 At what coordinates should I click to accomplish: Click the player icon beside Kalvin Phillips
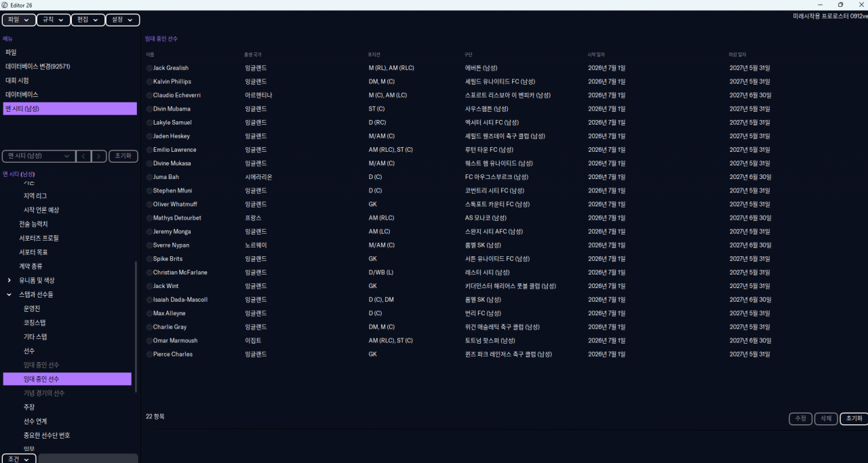[x=149, y=81]
